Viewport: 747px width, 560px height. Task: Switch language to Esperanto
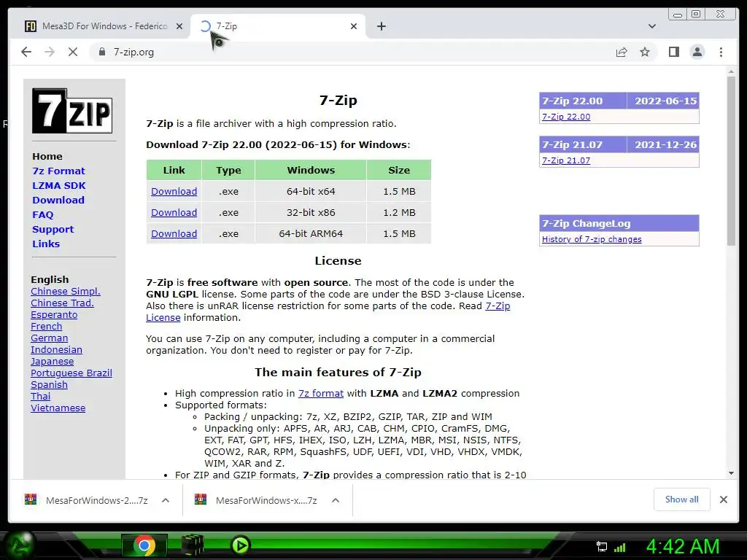(54, 315)
